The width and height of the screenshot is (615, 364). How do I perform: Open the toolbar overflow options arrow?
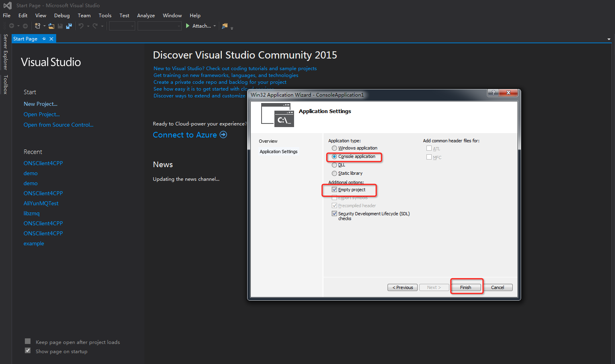click(232, 28)
